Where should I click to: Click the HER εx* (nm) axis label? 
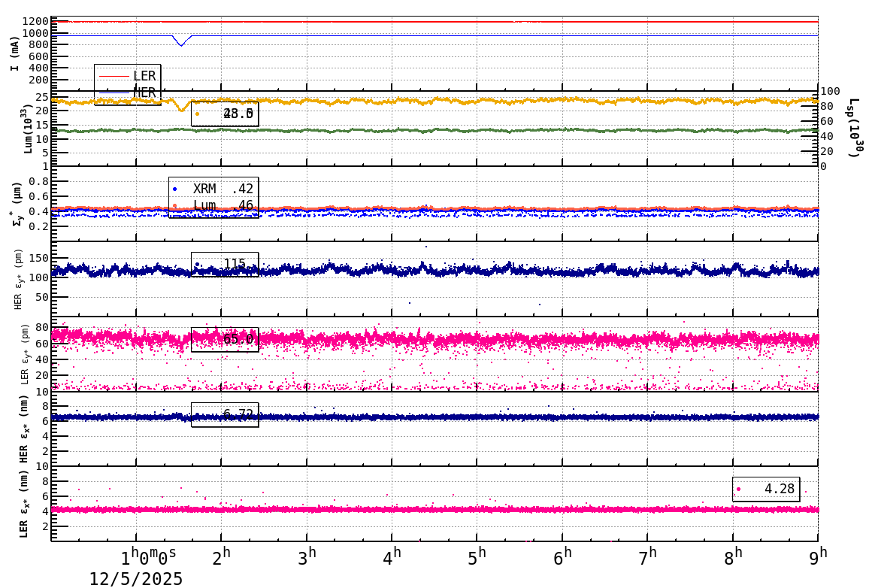(25, 429)
